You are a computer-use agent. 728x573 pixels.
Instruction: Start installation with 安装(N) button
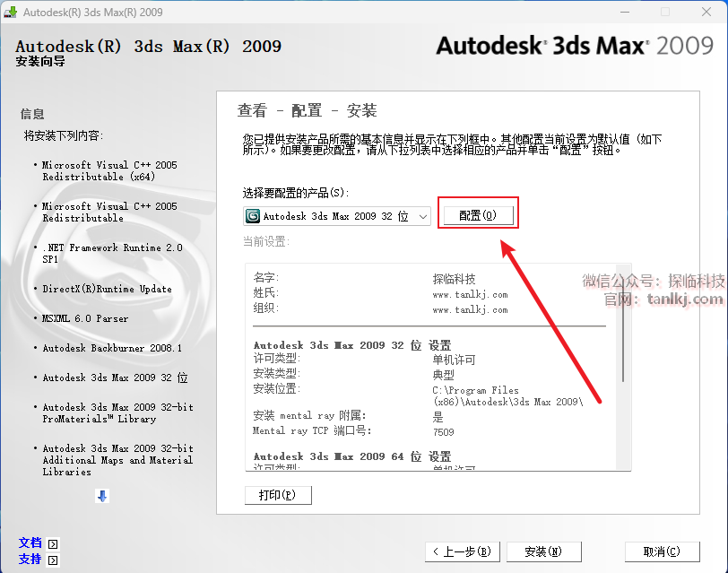(x=543, y=551)
